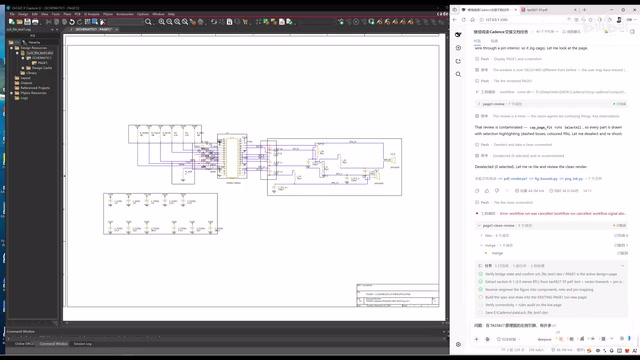Collapse the task list panel chevron

click(x=622, y=266)
